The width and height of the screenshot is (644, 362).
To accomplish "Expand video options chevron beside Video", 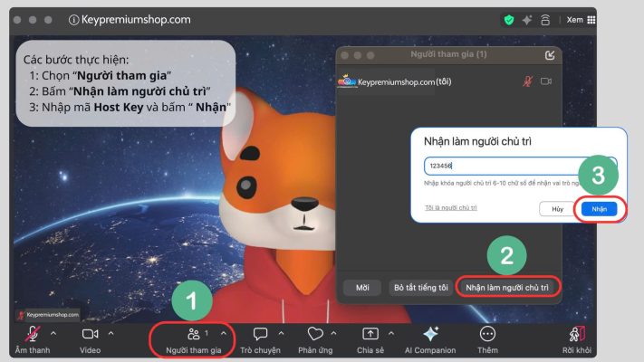I will point(111,333).
